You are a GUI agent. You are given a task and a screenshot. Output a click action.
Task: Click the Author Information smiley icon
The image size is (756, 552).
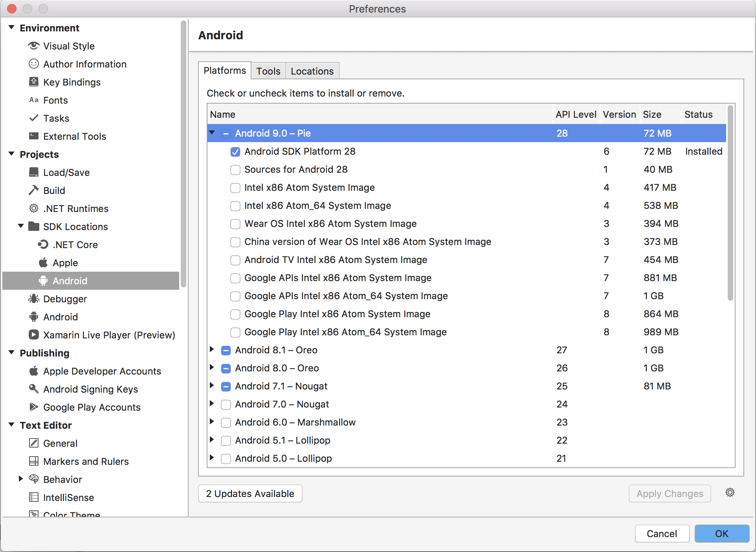point(34,64)
